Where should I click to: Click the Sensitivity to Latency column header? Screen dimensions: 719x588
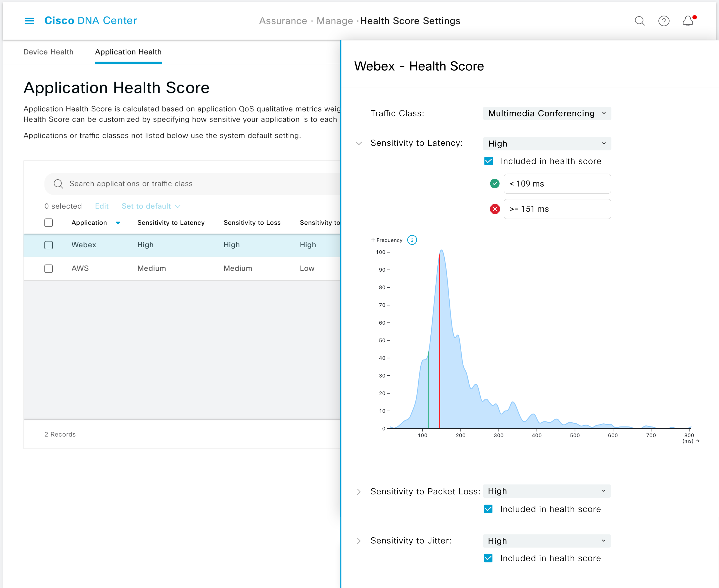click(x=171, y=222)
